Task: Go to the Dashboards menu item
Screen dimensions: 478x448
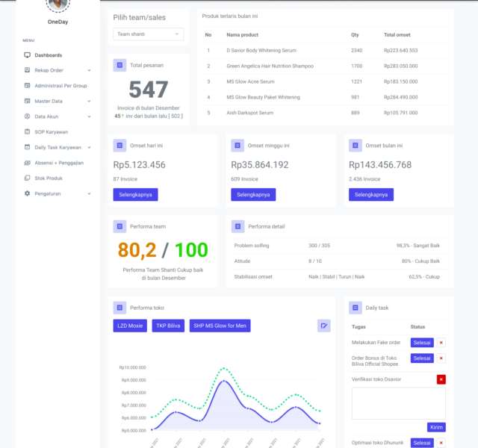Action: (48, 55)
